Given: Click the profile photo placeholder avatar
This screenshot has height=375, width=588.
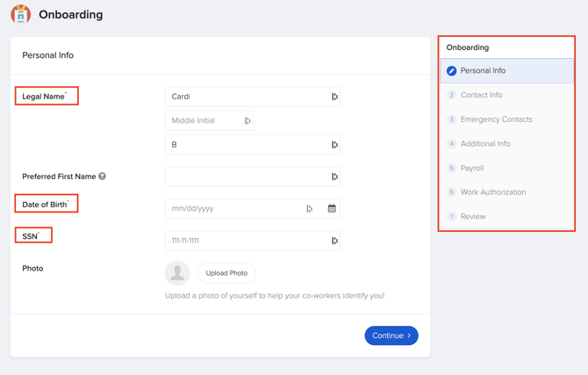Looking at the screenshot, I should tap(177, 273).
